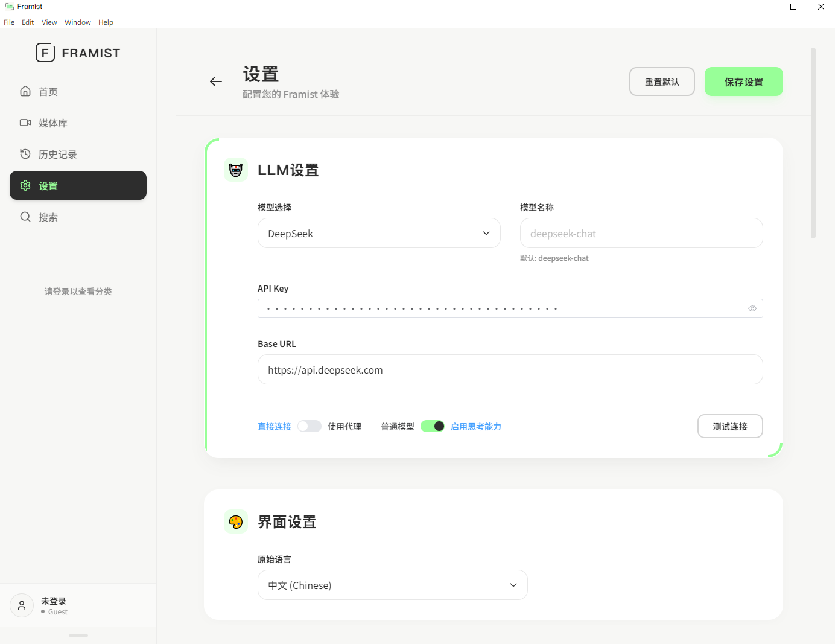Click the 使用代理 label
The image size is (835, 644).
pos(344,427)
